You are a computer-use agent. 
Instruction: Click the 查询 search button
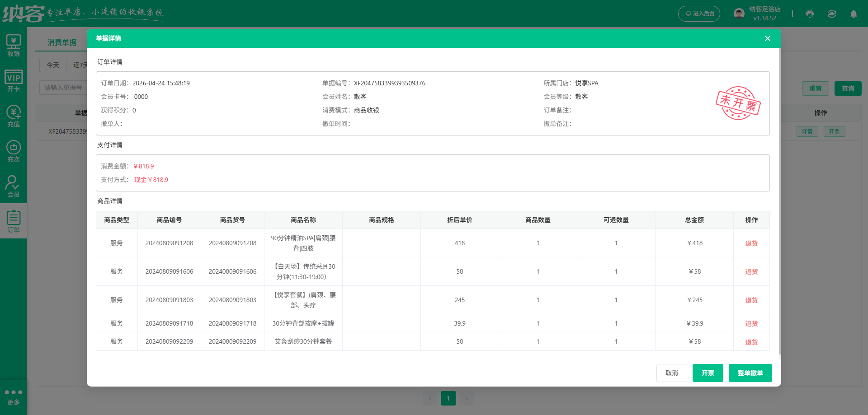(848, 88)
